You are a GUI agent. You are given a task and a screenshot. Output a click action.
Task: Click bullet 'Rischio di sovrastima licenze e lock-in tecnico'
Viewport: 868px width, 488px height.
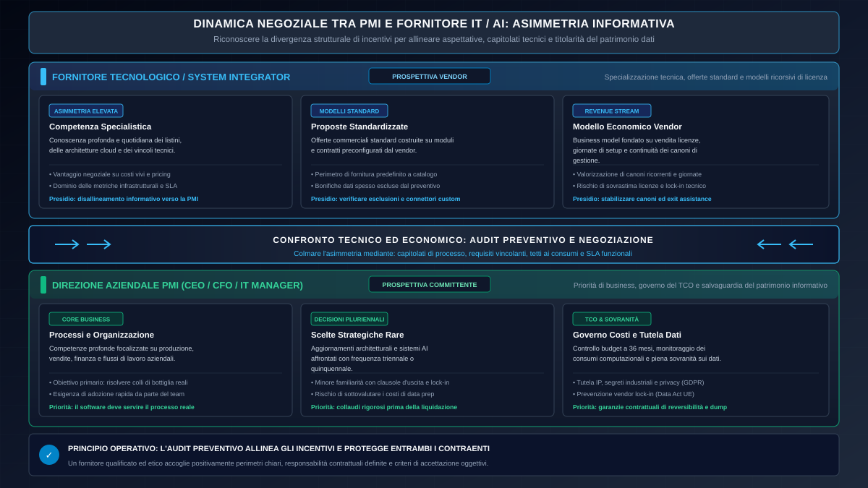coord(639,186)
